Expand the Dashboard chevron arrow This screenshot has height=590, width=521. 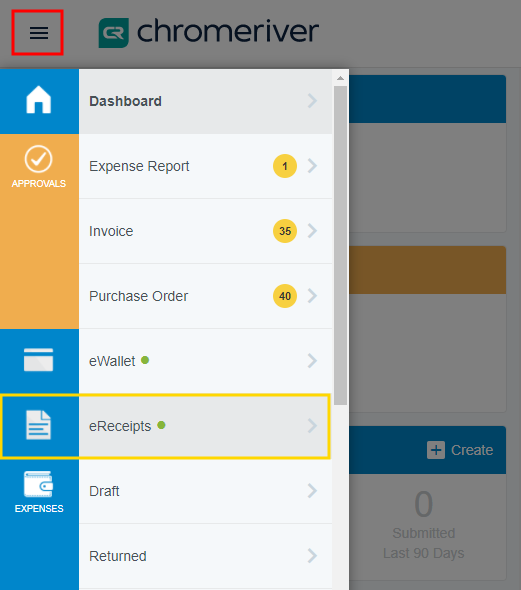coord(312,101)
